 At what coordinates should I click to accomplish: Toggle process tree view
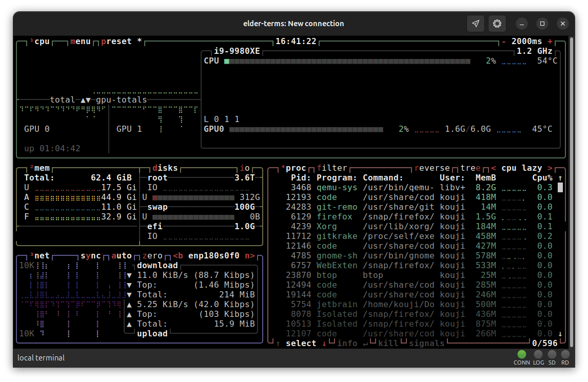pos(471,168)
